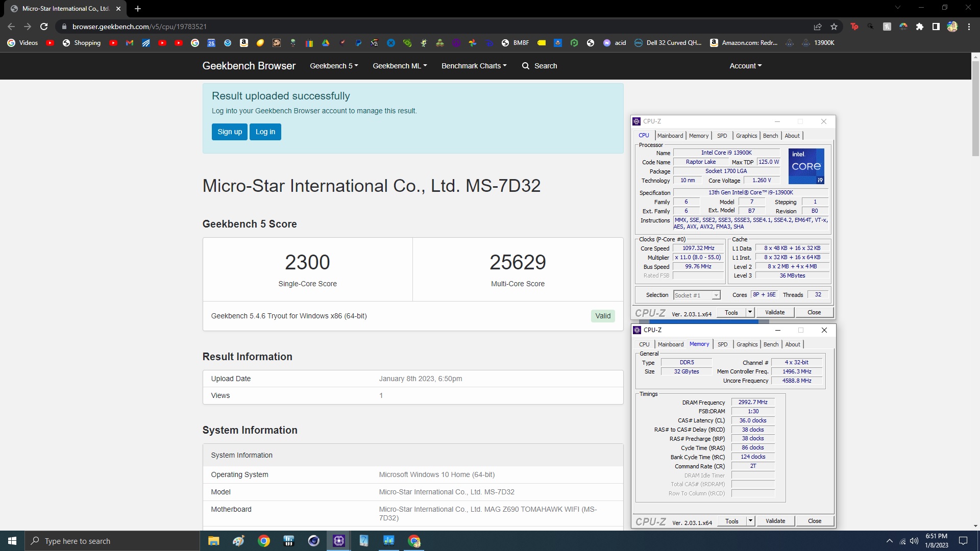The width and height of the screenshot is (980, 551).
Task: Click the taskbar clock showing 6:51 PM
Action: (x=936, y=541)
